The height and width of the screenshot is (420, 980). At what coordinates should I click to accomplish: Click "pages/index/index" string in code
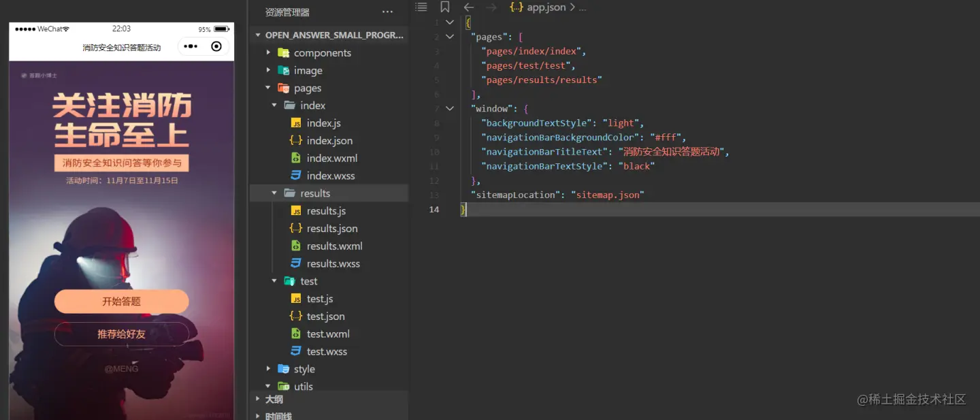(532, 51)
